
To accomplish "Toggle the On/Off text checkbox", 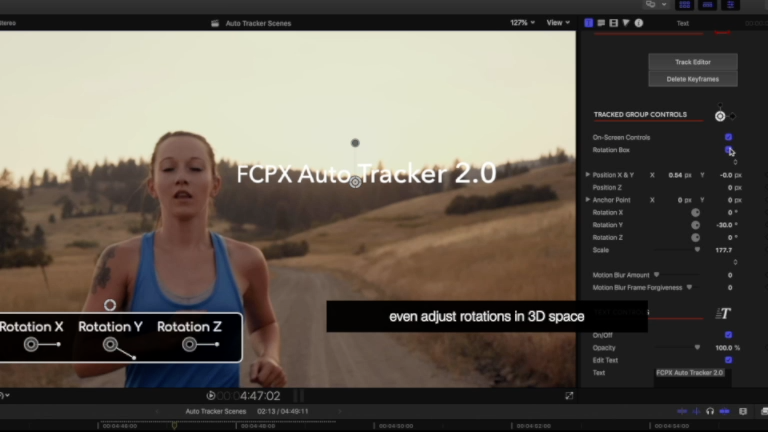I will coord(728,335).
